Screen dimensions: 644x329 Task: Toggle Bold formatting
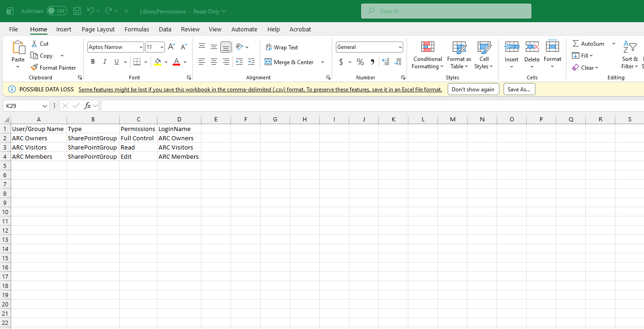click(93, 62)
